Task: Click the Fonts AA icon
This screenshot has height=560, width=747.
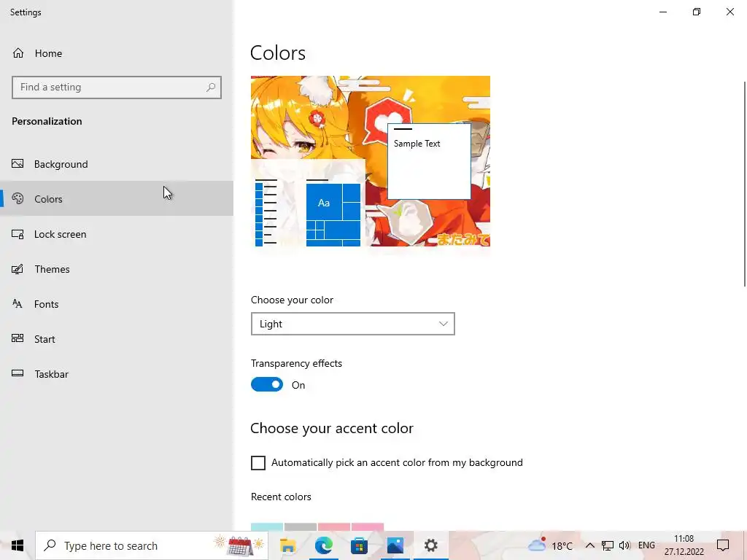Action: [18, 304]
